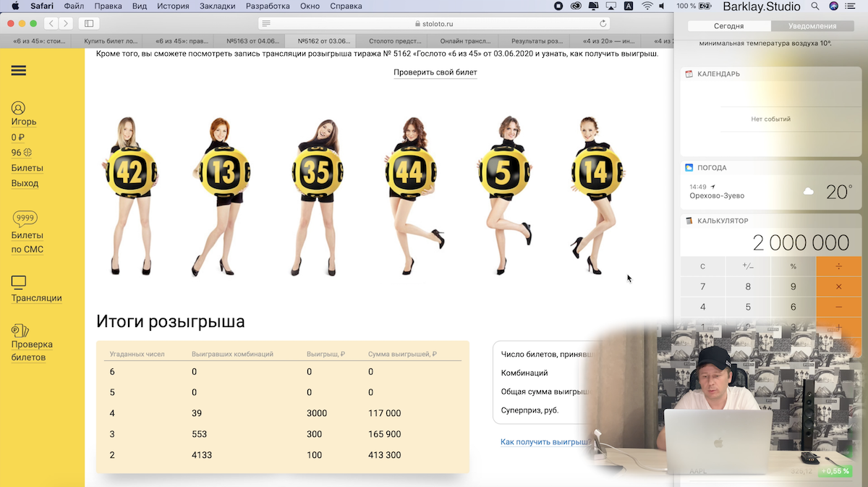Open Safari menu in menu bar

click(42, 6)
